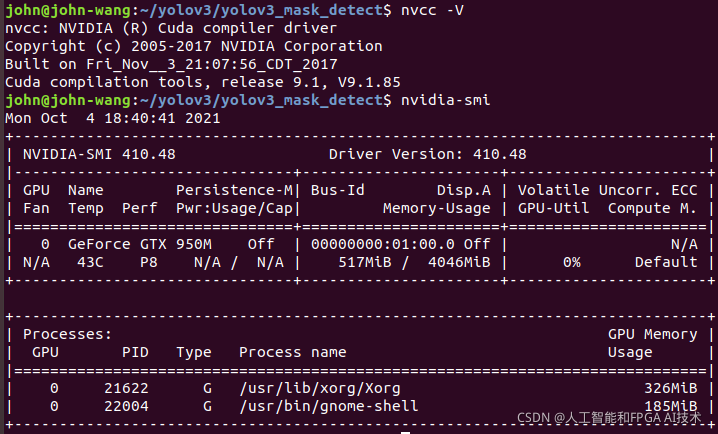Click the '517MiB' used memory value
This screenshot has height=434, width=718.
365,262
